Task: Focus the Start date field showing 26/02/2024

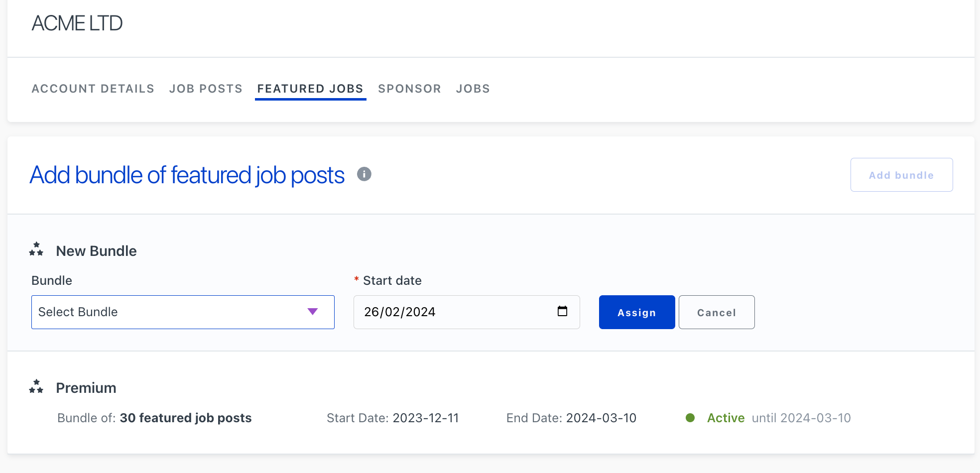Action: click(x=467, y=312)
